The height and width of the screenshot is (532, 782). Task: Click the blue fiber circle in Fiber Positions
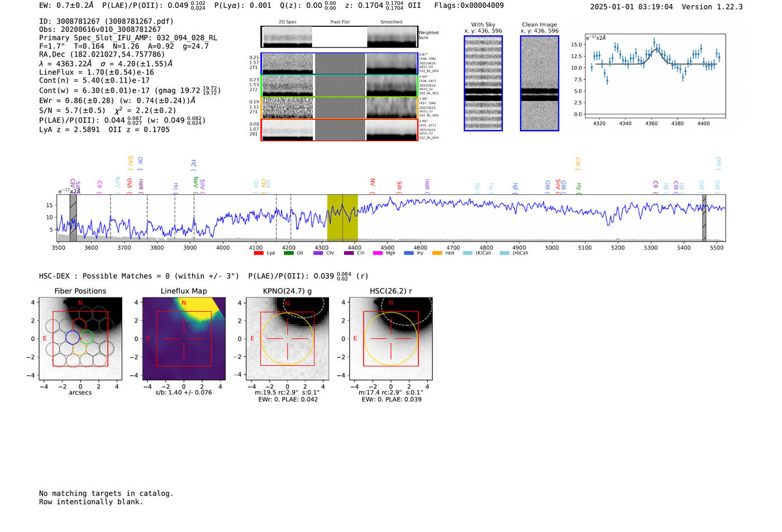click(73, 337)
